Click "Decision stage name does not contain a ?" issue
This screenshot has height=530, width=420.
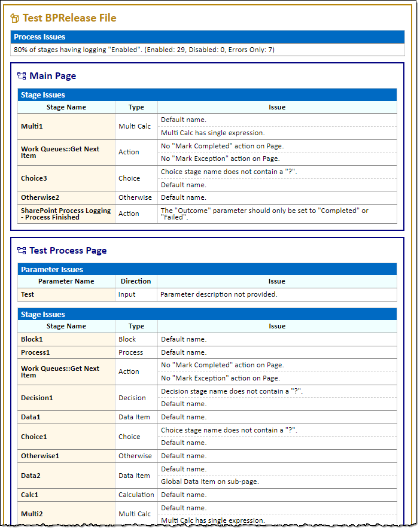pyautogui.click(x=232, y=391)
